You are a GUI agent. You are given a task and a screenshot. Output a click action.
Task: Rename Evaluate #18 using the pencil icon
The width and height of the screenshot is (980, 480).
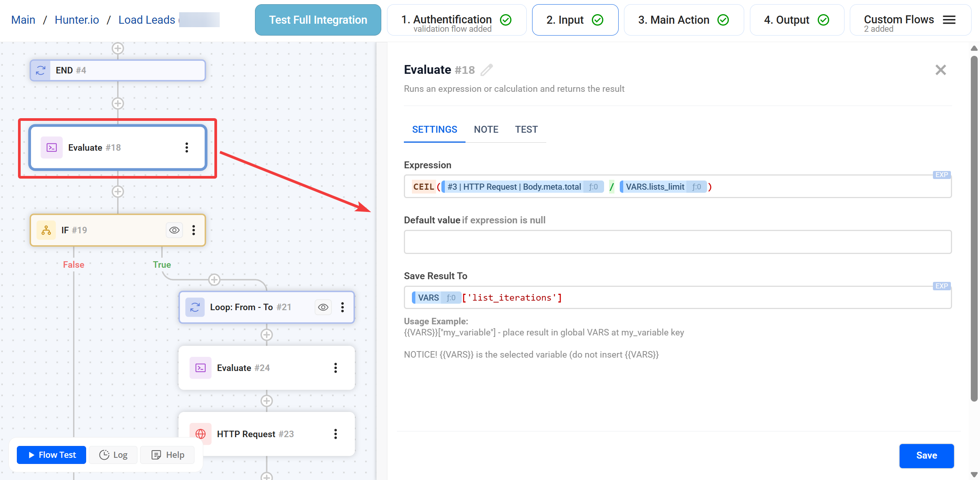(485, 70)
